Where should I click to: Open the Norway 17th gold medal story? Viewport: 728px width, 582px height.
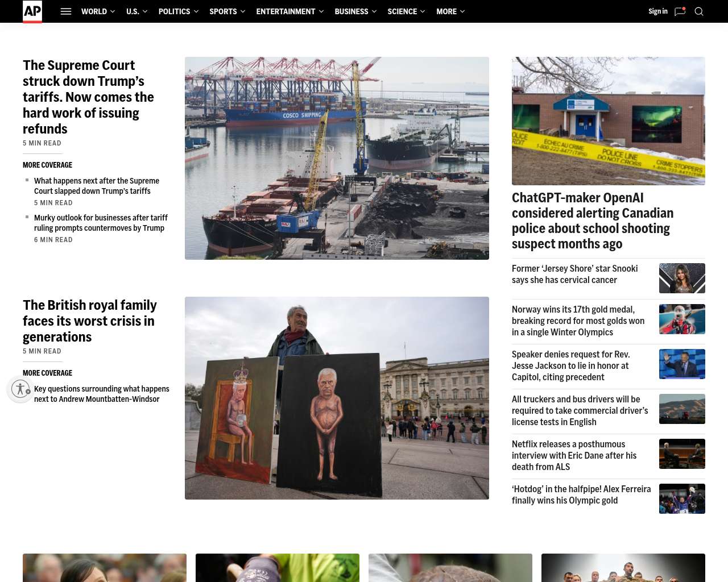click(578, 321)
